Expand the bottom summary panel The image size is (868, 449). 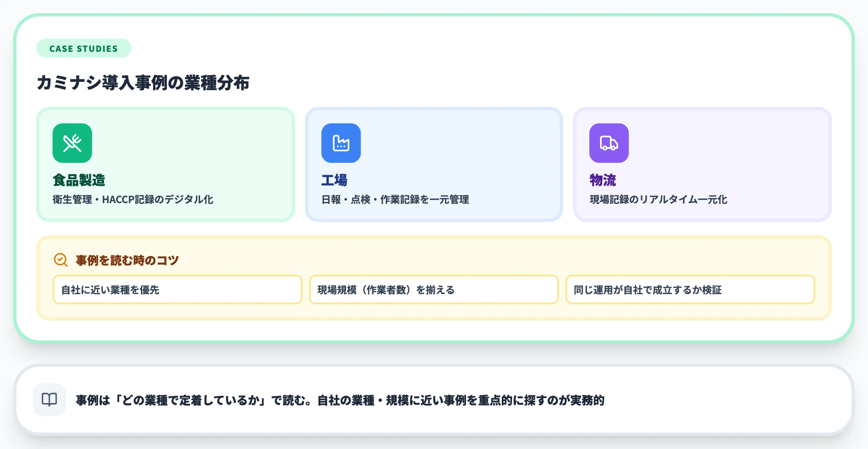[434, 399]
